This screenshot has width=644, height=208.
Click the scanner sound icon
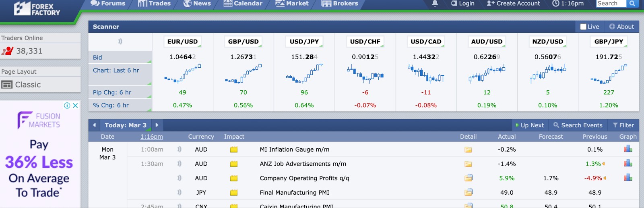120,41
